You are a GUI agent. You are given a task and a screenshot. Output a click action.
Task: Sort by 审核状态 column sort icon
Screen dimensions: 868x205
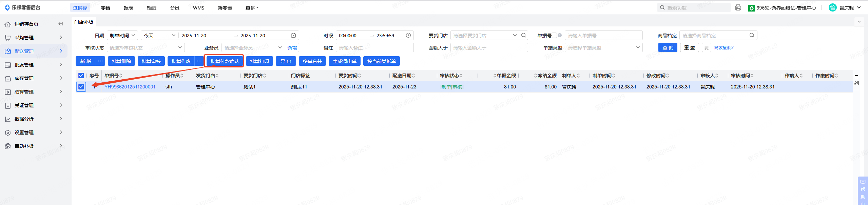[461, 76]
